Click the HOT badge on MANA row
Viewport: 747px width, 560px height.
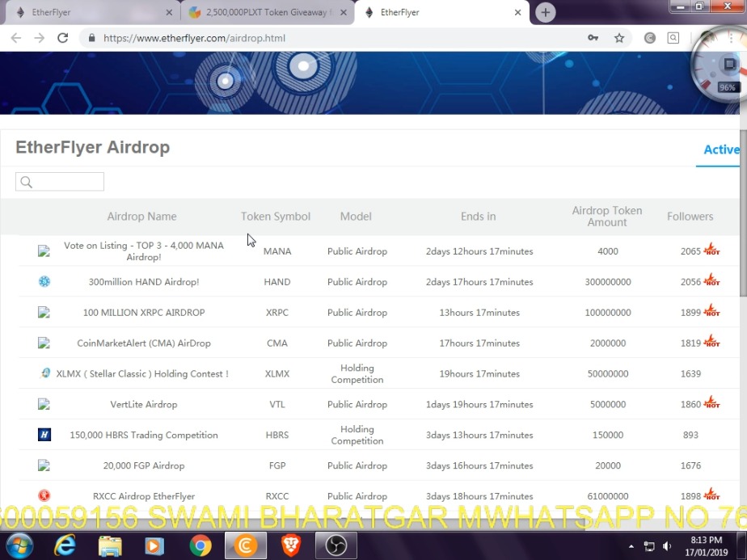pyautogui.click(x=711, y=249)
